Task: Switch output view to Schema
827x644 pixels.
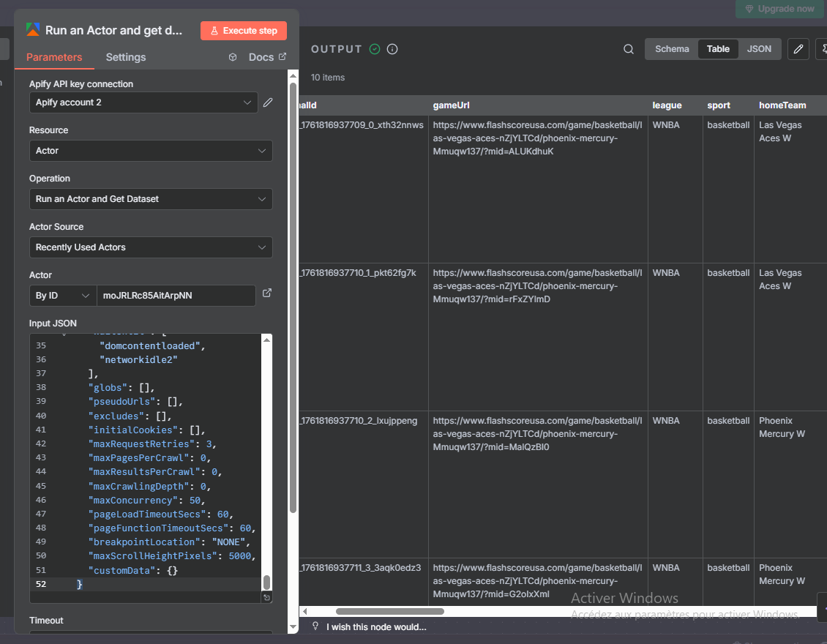Action: (x=671, y=49)
